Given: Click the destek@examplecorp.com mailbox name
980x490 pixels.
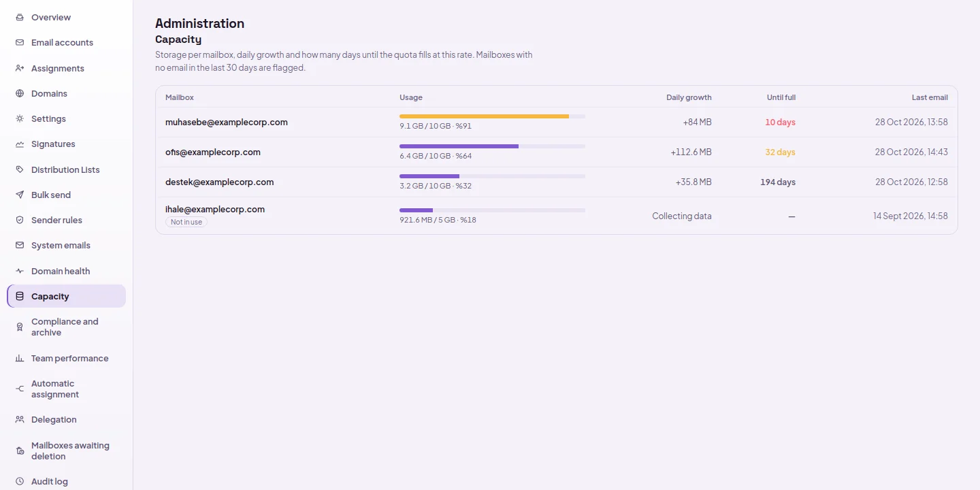Looking at the screenshot, I should 220,182.
